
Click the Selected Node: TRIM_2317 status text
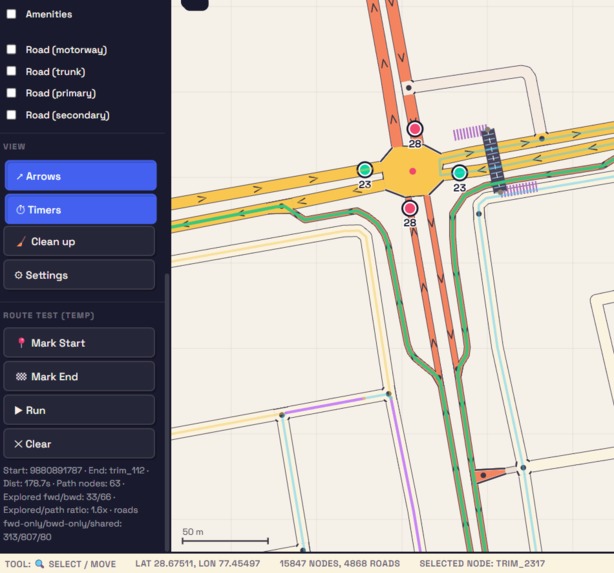(482, 564)
